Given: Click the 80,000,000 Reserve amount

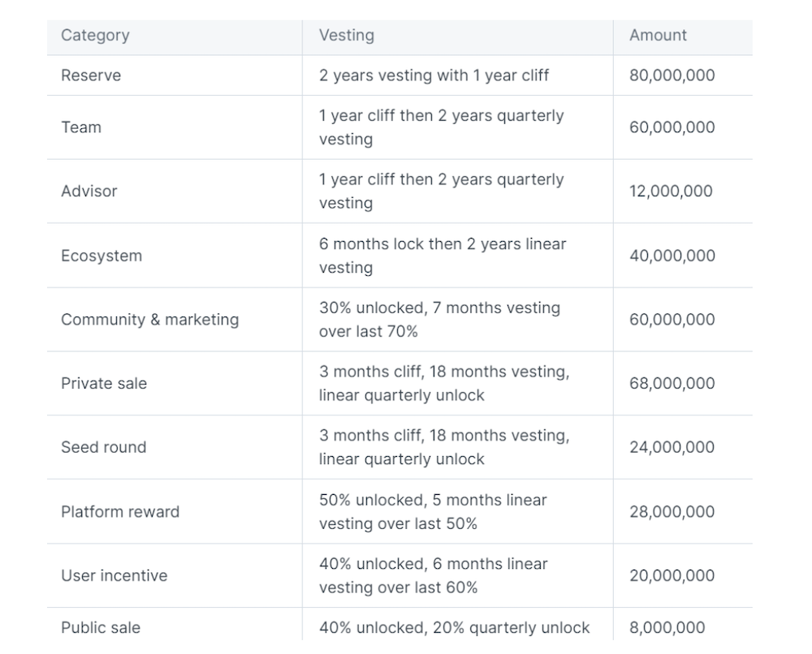Looking at the screenshot, I should coord(672,75).
